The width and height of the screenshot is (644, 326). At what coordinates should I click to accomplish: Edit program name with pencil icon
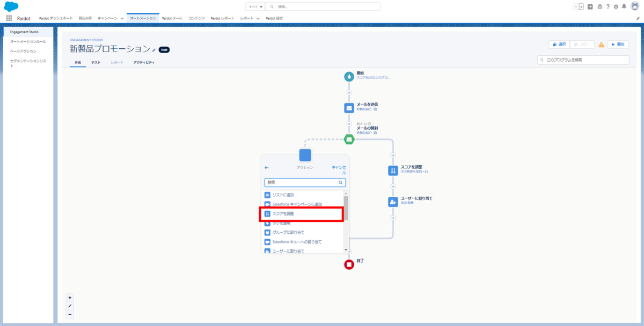tap(154, 50)
